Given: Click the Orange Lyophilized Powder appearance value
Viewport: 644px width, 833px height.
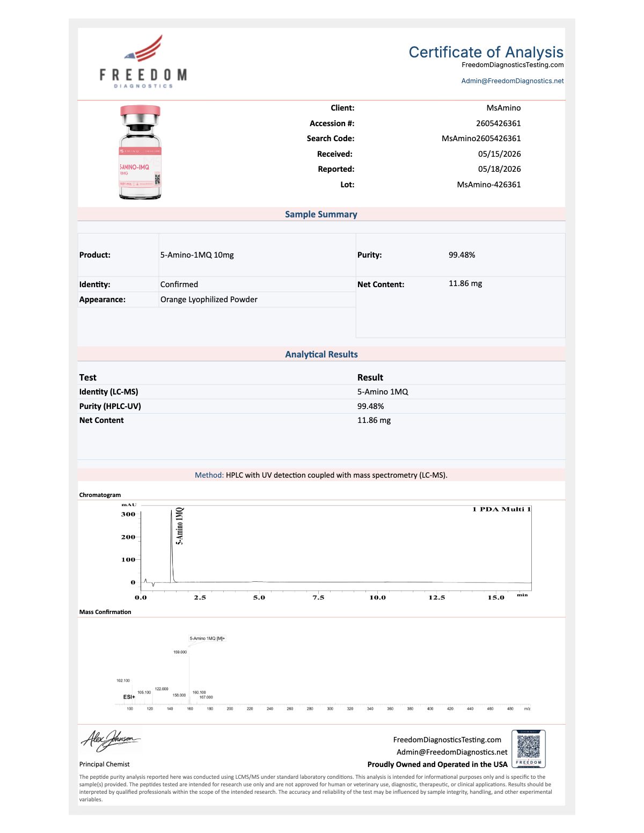Looking at the screenshot, I should pos(209,299).
